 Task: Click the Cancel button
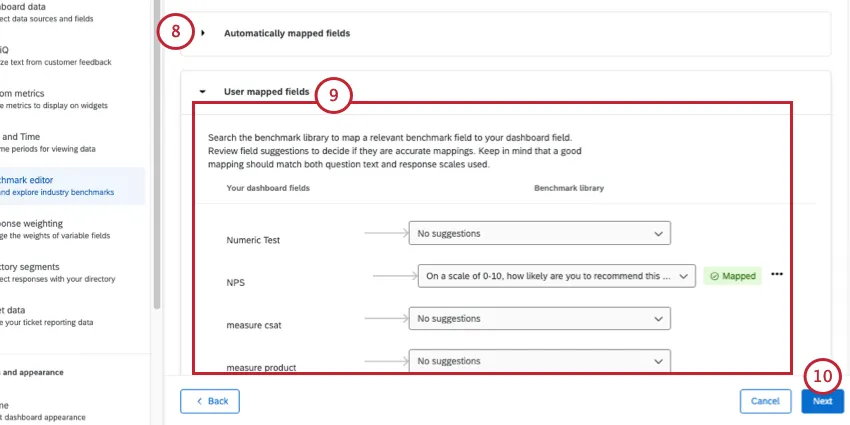pos(765,401)
